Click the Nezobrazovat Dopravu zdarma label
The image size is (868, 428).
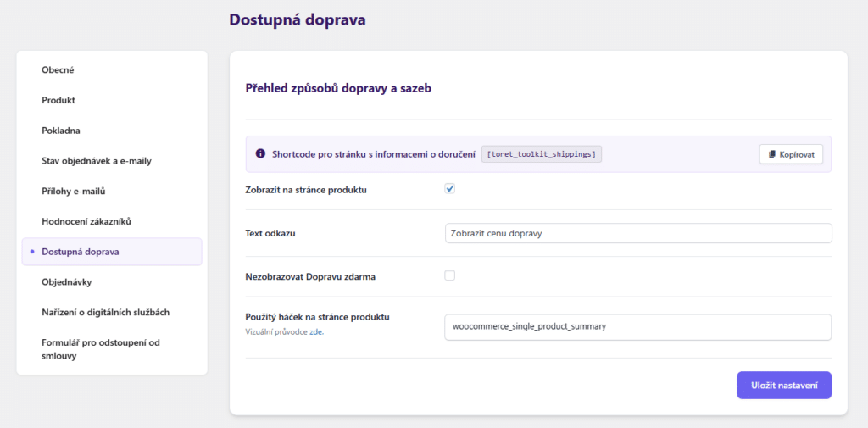(x=310, y=276)
